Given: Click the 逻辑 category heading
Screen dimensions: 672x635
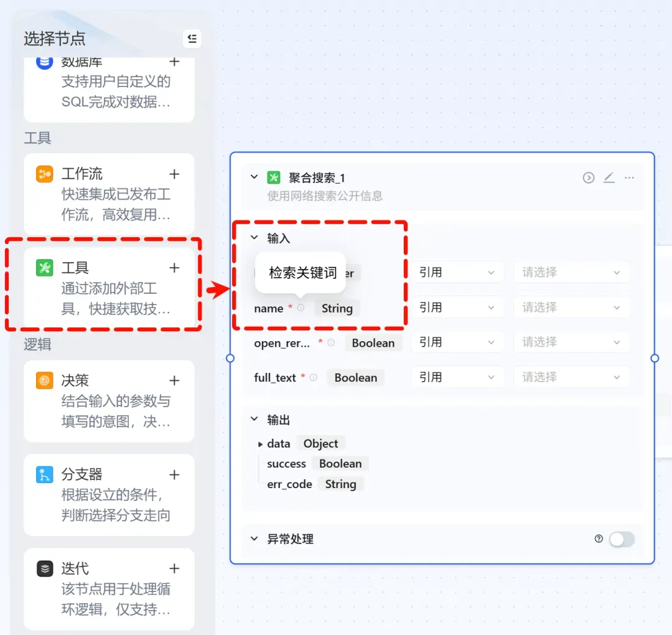Looking at the screenshot, I should coord(38,344).
